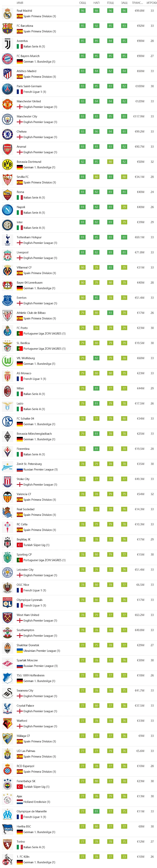Open Holland Eredivisie league link
Viewport: 157px width, 868px height.
(x=37, y=802)
